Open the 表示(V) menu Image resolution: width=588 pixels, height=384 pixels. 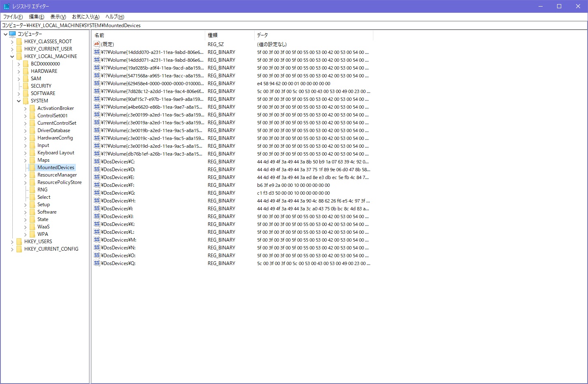(x=58, y=17)
